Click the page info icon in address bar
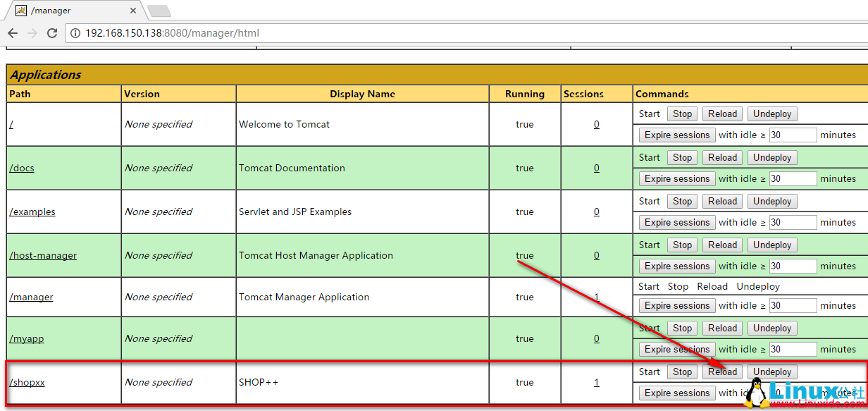This screenshot has width=868, height=411. 75,33
